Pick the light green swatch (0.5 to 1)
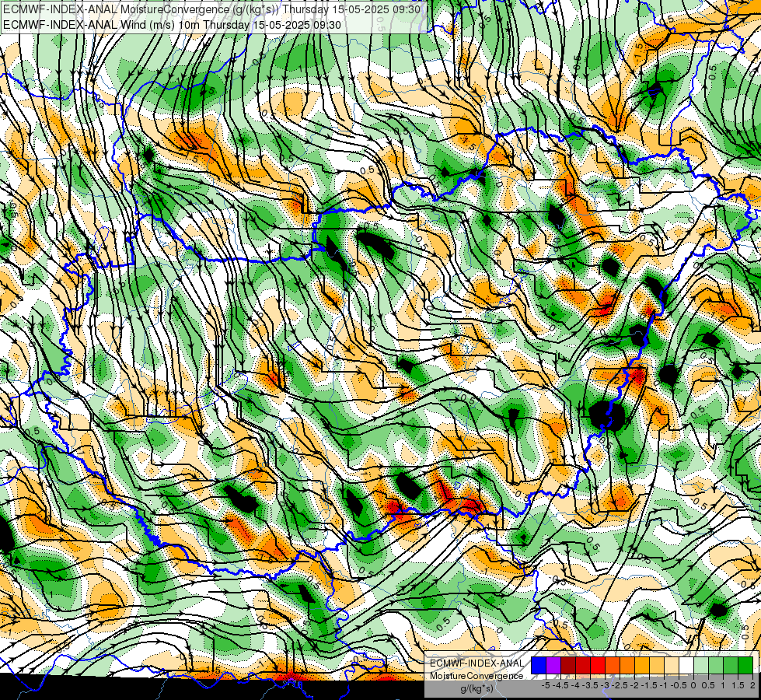761x700 pixels. [x=716, y=665]
